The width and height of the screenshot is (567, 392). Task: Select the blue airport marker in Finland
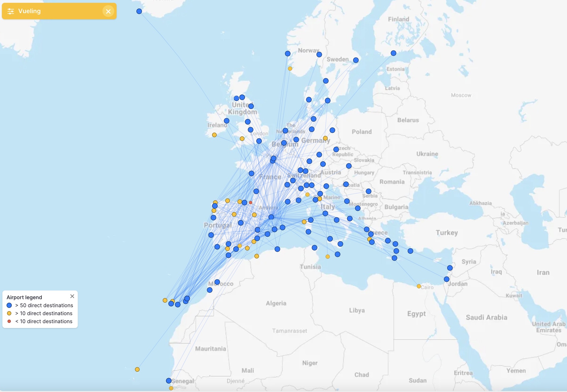393,53
